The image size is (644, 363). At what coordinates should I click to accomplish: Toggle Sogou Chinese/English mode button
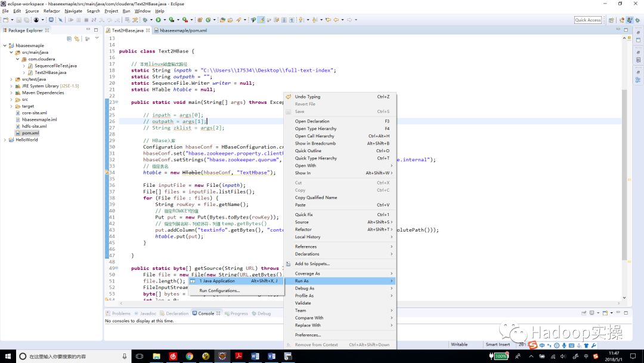click(541, 345)
